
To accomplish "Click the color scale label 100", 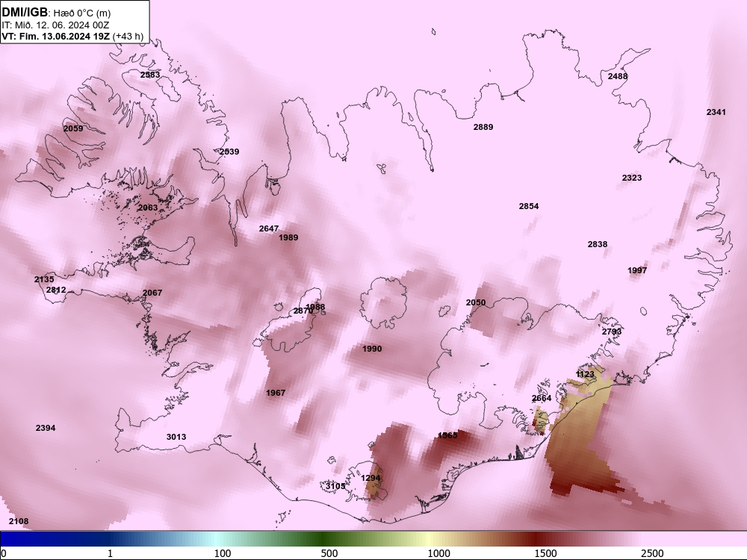I will click(223, 553).
